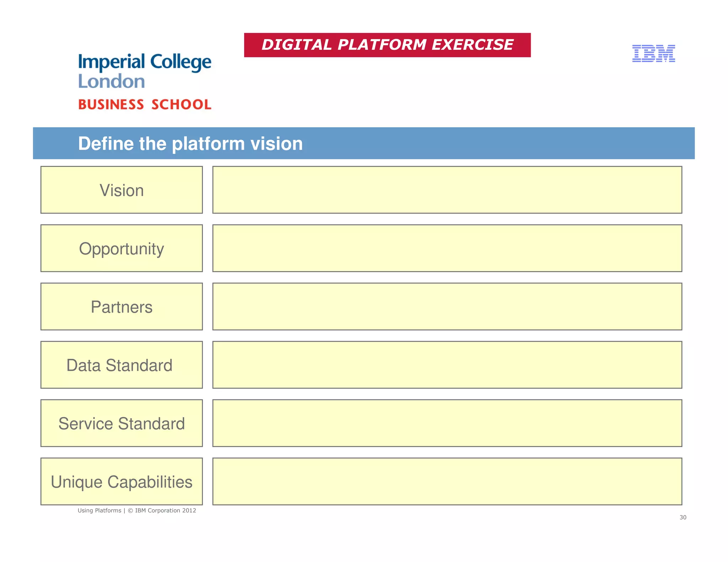728x562 pixels.
Task: Select the Unique Capabilities label box
Action: coord(122,481)
